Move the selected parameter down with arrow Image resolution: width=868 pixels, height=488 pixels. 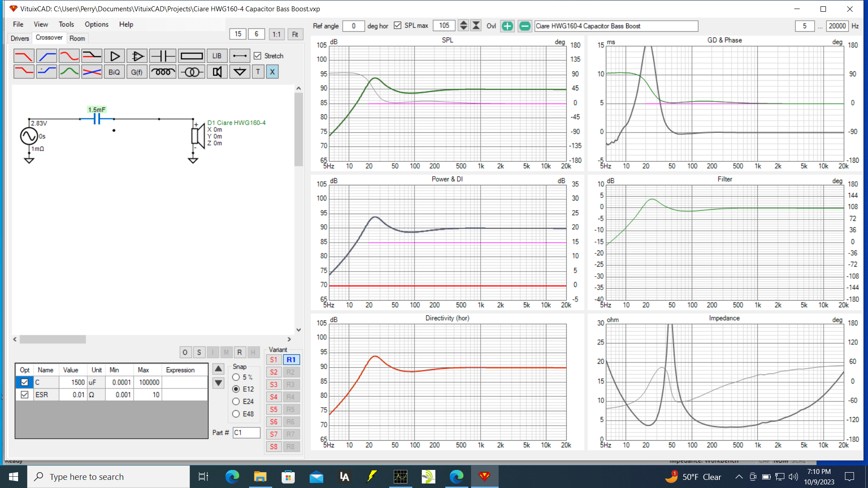click(218, 383)
